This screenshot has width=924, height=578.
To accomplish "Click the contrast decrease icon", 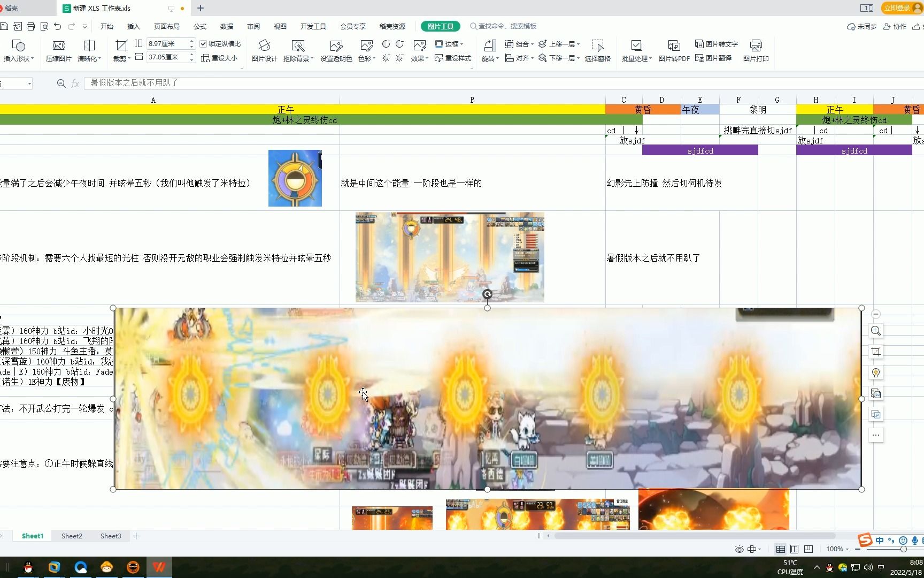I will tap(399, 44).
